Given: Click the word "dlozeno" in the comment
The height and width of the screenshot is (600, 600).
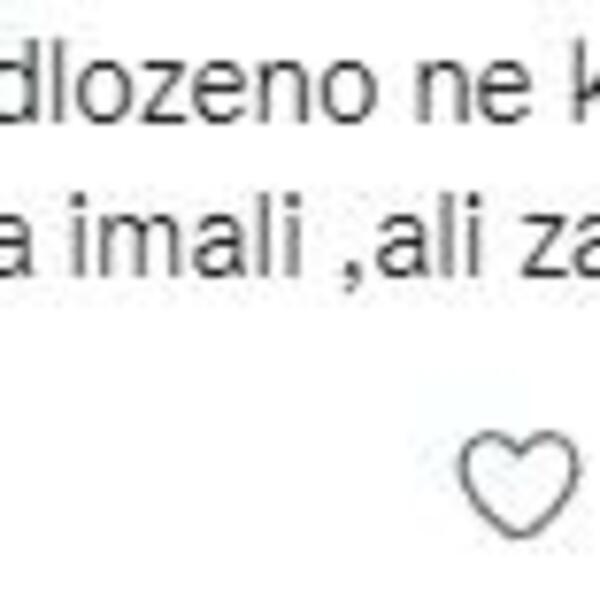Looking at the screenshot, I should point(188,81).
